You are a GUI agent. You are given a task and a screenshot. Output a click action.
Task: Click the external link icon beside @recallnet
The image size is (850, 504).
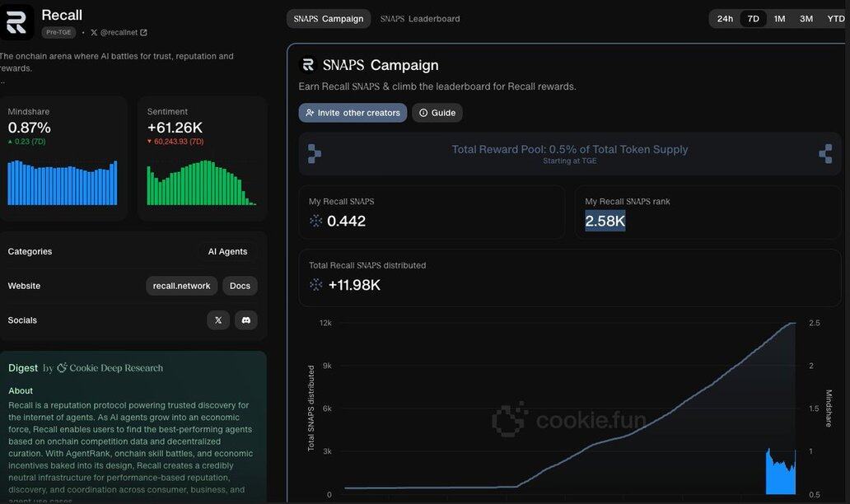tap(143, 32)
